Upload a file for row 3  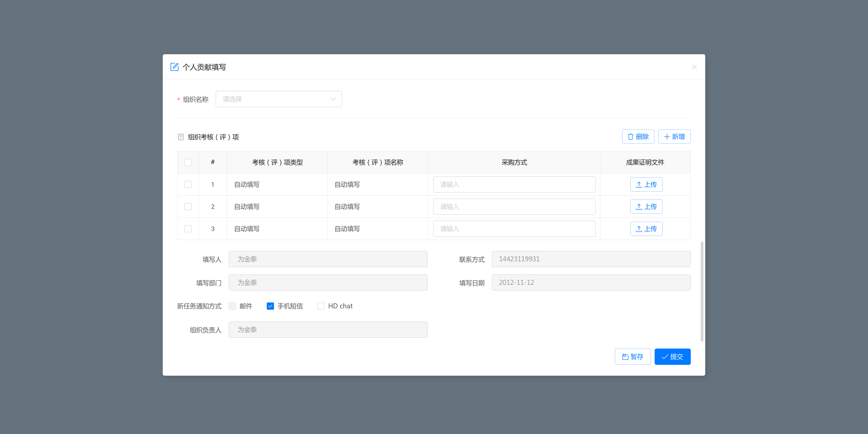click(646, 229)
